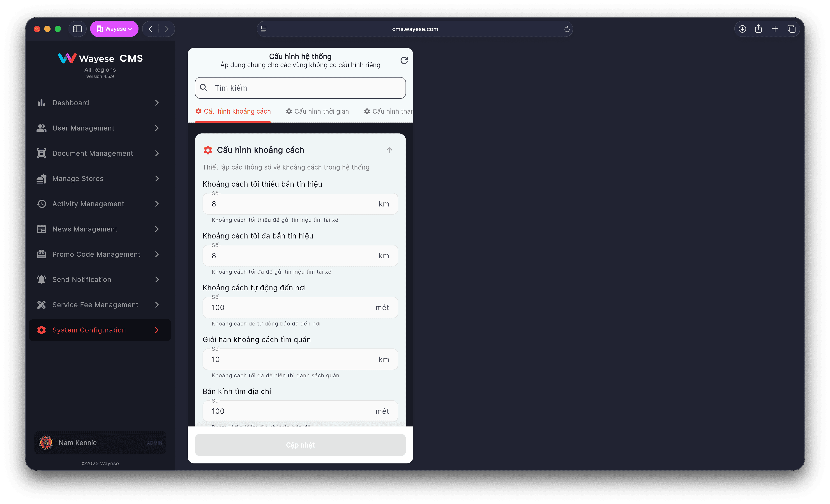Select Cấu hình khoảng cách tab

[x=233, y=111]
